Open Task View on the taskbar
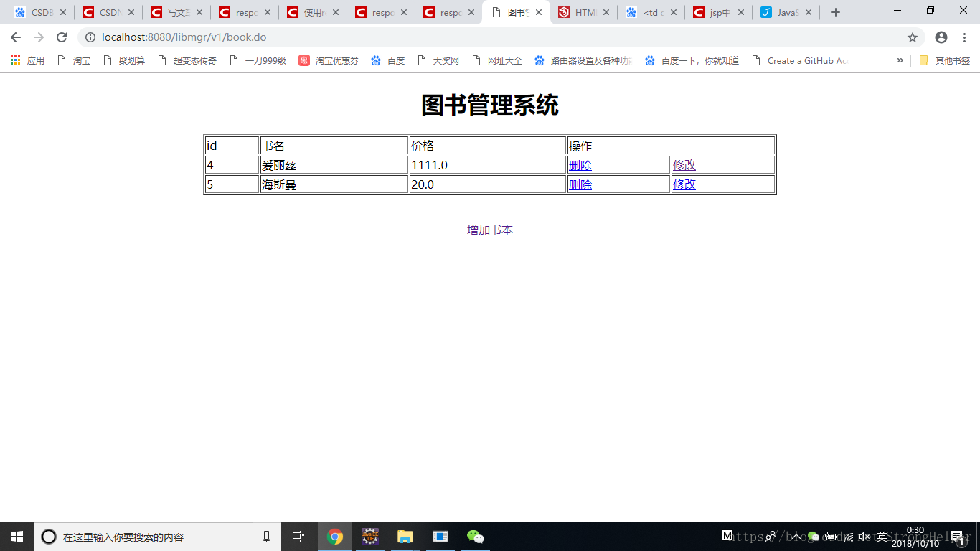This screenshot has width=980, height=551. [298, 537]
